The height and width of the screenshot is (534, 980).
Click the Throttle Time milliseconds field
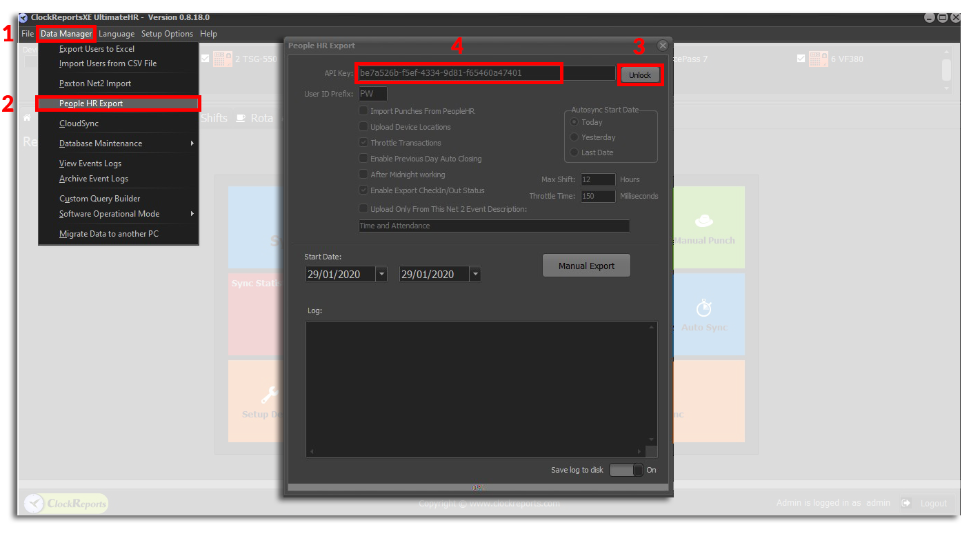point(598,196)
